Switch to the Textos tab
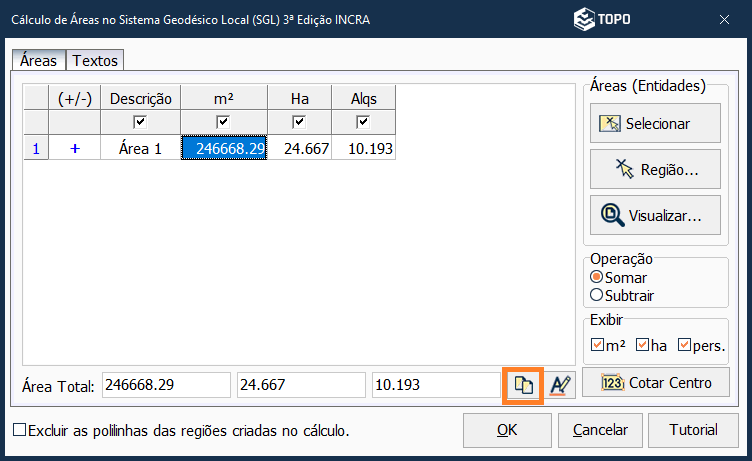This screenshot has width=752, height=461. pos(95,61)
